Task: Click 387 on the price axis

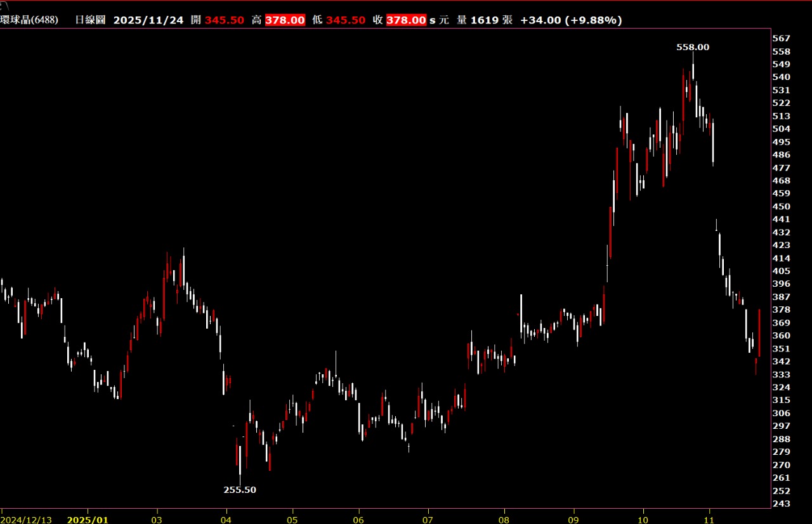Action: (782, 297)
